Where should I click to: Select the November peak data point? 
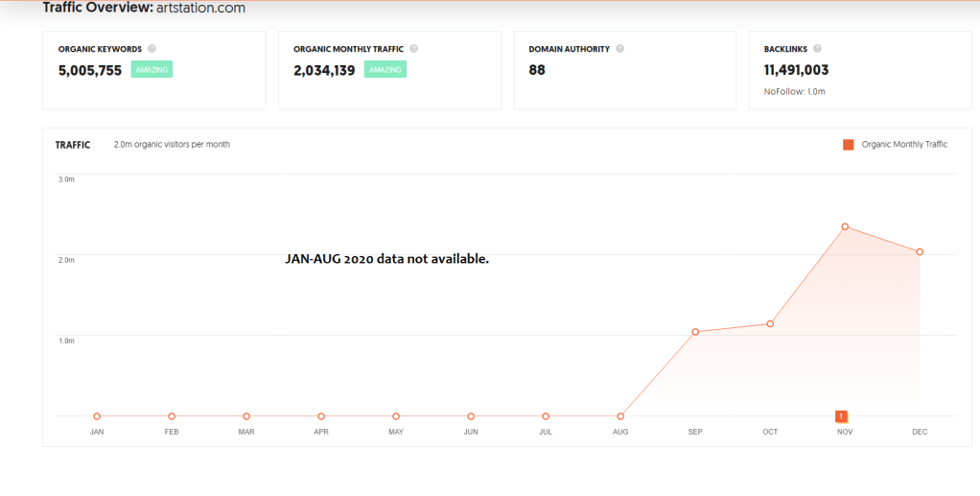click(x=845, y=226)
